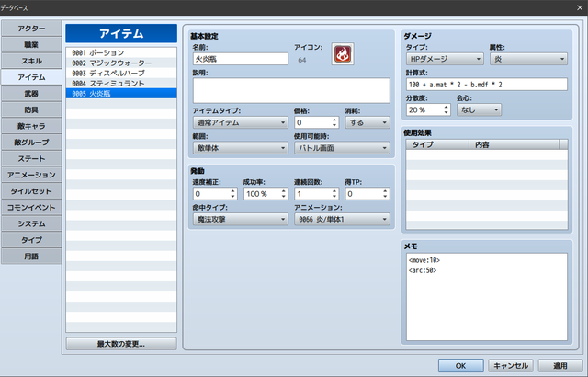Screen dimensions: 588x377
Task: Close the データベース window
Action: (580, 7)
